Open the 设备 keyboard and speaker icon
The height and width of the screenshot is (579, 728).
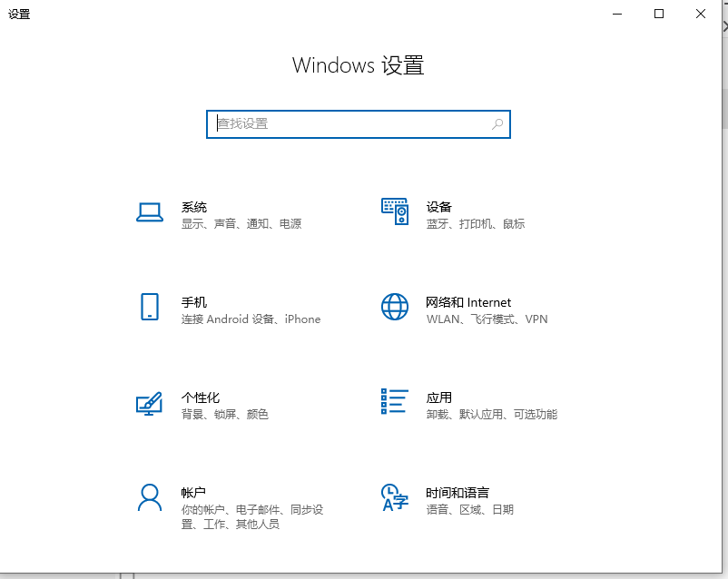pyautogui.click(x=395, y=211)
